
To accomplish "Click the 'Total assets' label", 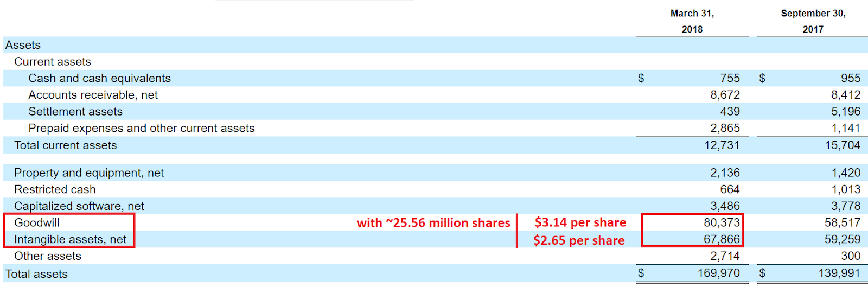I will 36,274.
